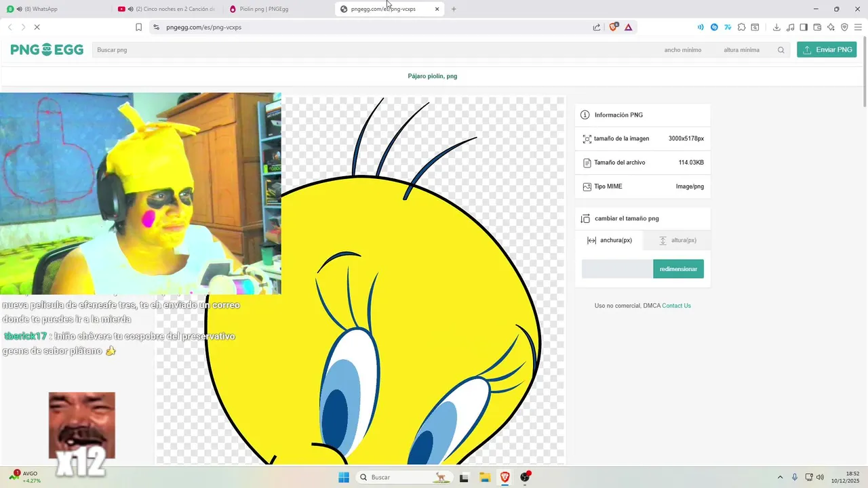Image resolution: width=868 pixels, height=488 pixels.
Task: Open OBS Studio taskbar icon
Action: [525, 477]
